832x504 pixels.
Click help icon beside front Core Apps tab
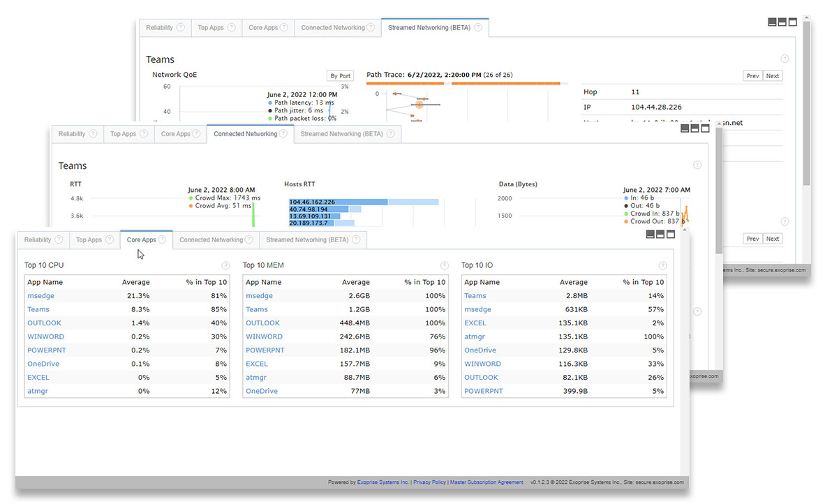coord(162,239)
